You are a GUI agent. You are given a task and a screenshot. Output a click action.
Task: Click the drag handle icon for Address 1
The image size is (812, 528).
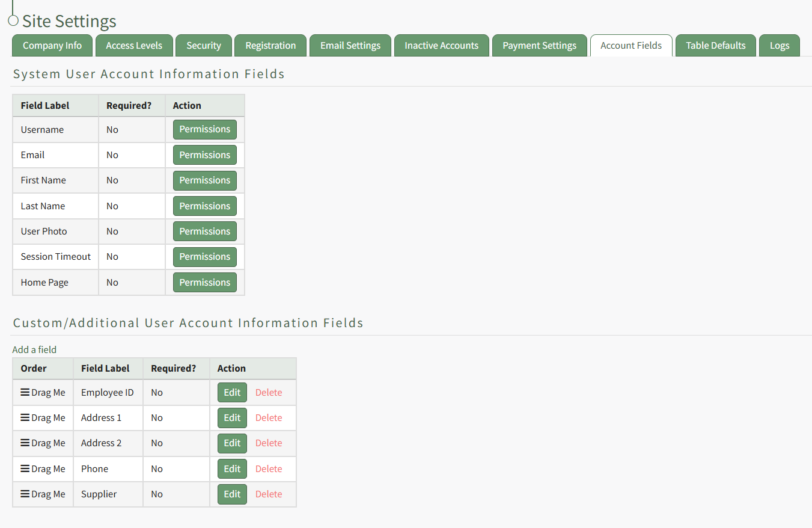(25, 417)
